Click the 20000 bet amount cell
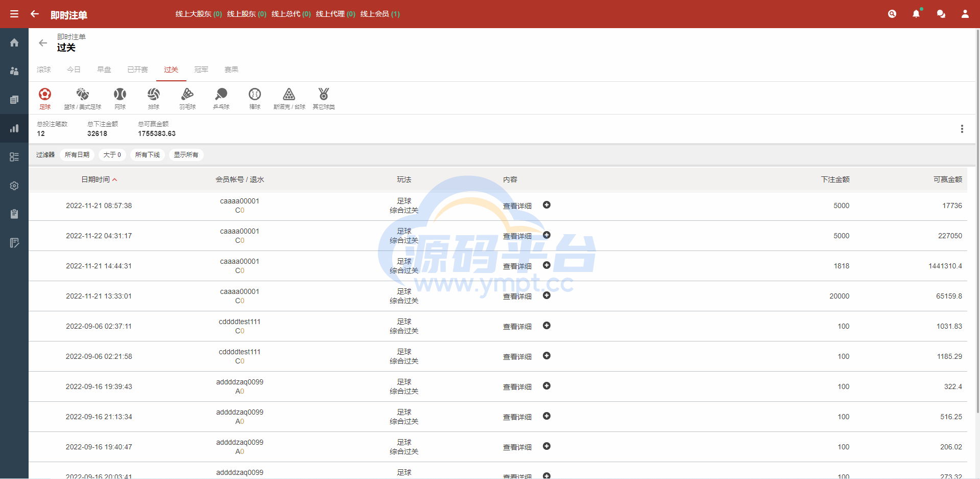Viewport: 980px width, 479px height. click(839, 296)
